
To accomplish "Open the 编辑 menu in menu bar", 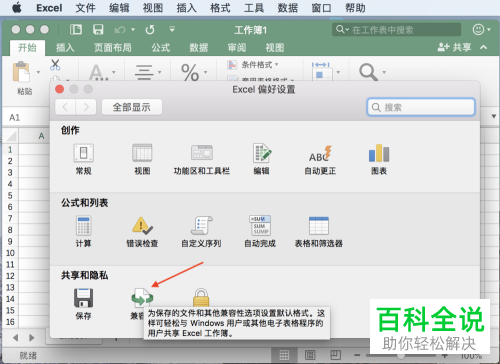I will coord(119,7).
